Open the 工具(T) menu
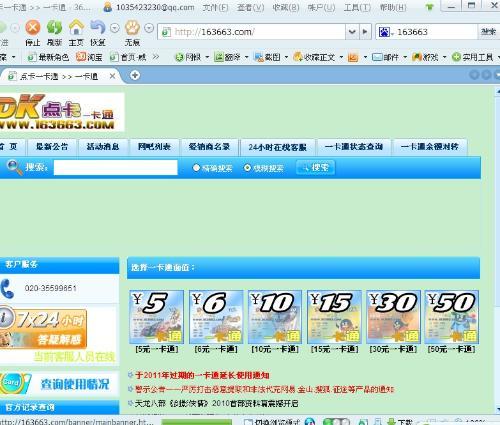The width and height of the screenshot is (500, 425). coord(357,7)
